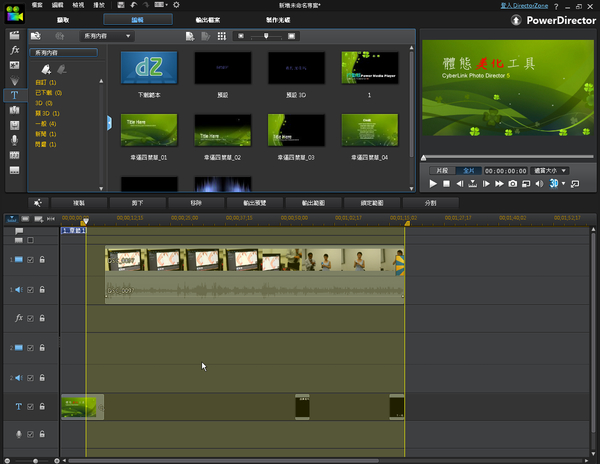
Task: Open the 適當大小 preview size dropdown
Action: (x=551, y=171)
